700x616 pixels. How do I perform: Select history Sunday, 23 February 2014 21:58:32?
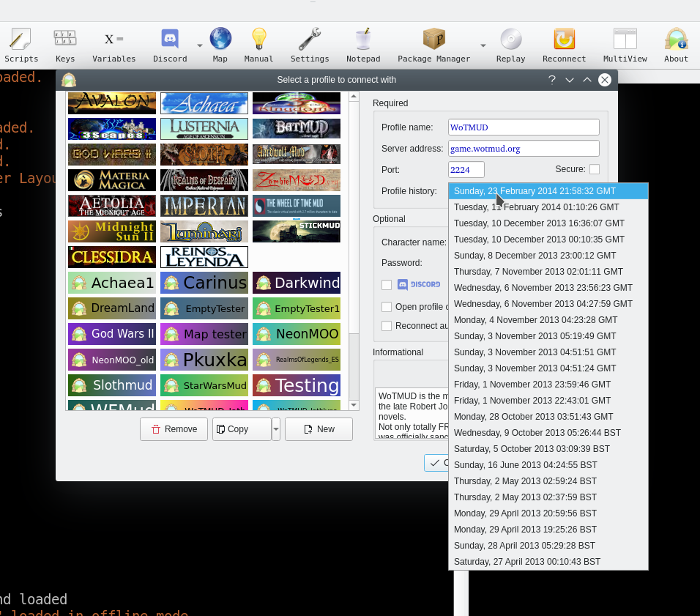pyautogui.click(x=548, y=191)
